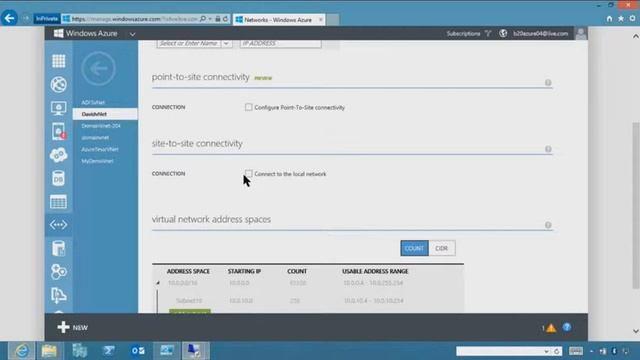Open the cylinder storage icon below Networks
This screenshot has width=640, height=360.
pyautogui.click(x=58, y=248)
